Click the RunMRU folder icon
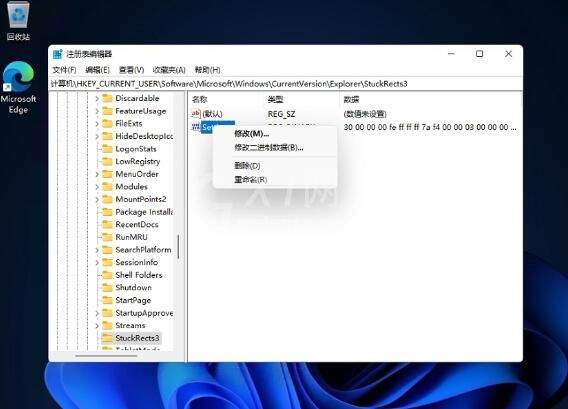 107,237
